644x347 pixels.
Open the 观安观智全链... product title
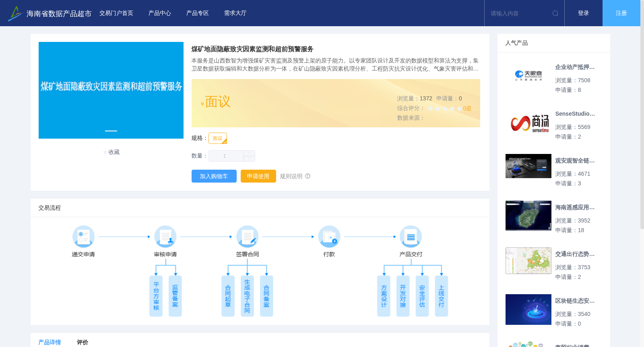tap(575, 161)
